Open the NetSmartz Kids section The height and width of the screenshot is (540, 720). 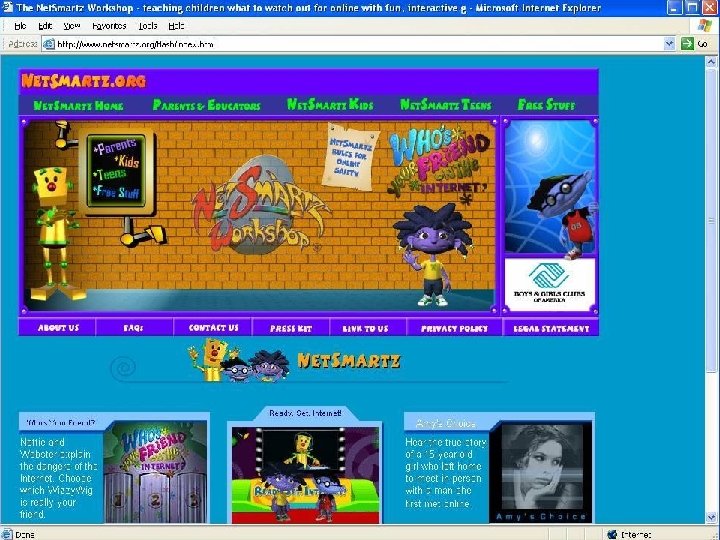coord(330,105)
